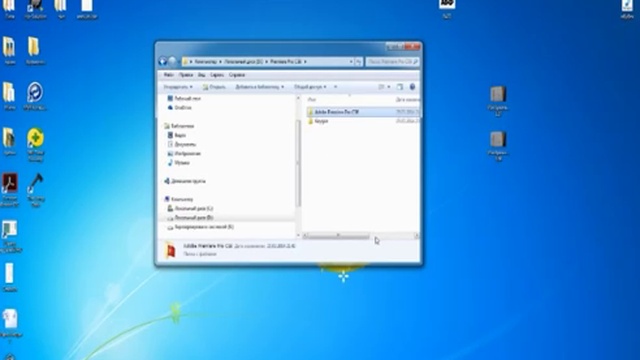The height and width of the screenshot is (360, 640).
Task: Click the navigation pane scroll-down arrow
Action: point(298,236)
